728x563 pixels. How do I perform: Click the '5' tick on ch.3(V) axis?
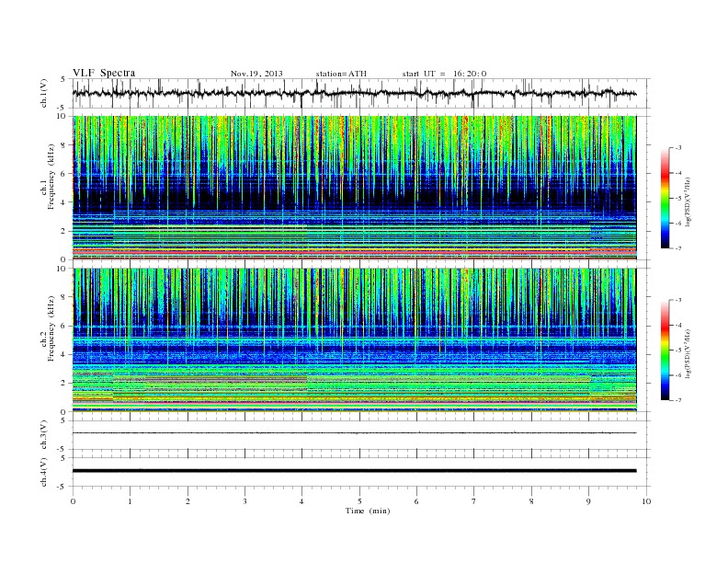tap(64, 420)
